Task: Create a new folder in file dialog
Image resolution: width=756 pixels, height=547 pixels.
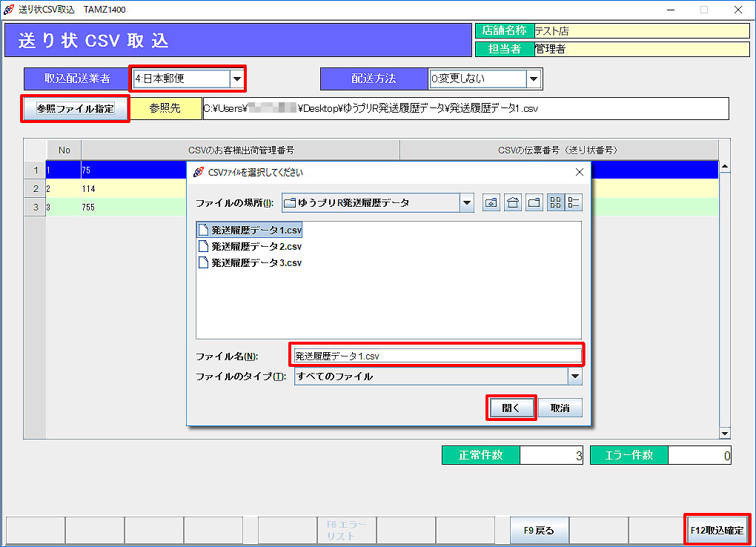Action: tap(534, 202)
